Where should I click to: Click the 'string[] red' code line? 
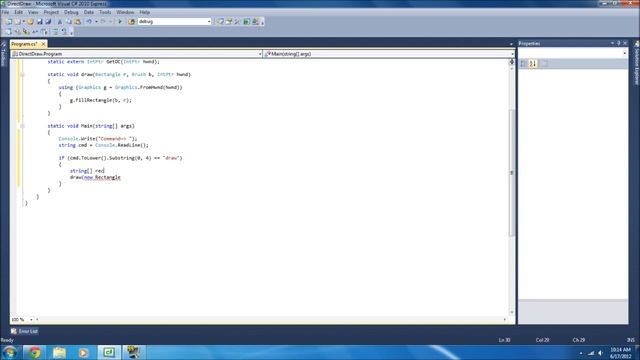click(x=87, y=171)
